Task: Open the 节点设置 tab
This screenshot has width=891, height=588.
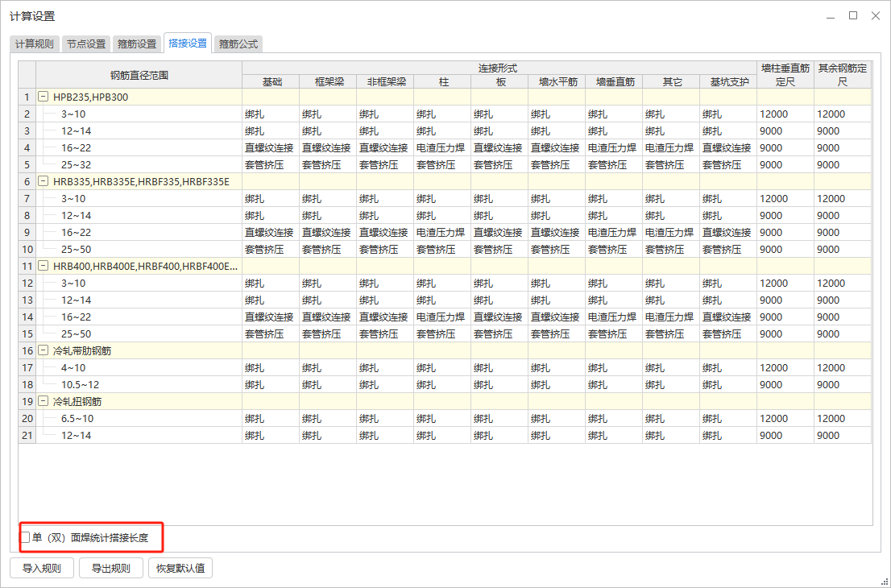Action: click(86, 43)
